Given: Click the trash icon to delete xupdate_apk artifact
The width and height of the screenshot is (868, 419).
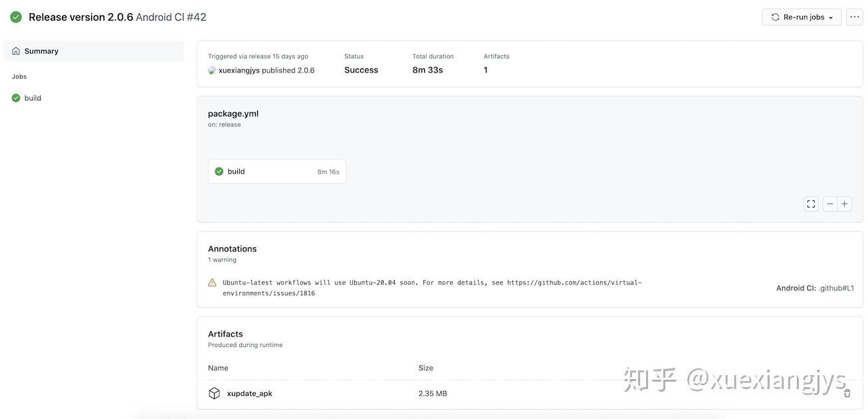Looking at the screenshot, I should click(847, 394).
